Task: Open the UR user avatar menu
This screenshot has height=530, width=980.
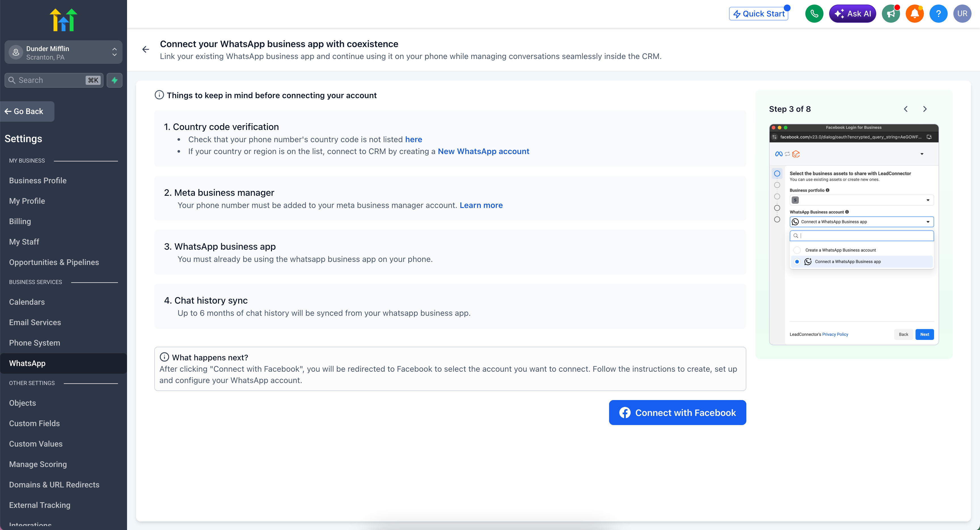Action: tap(962, 14)
